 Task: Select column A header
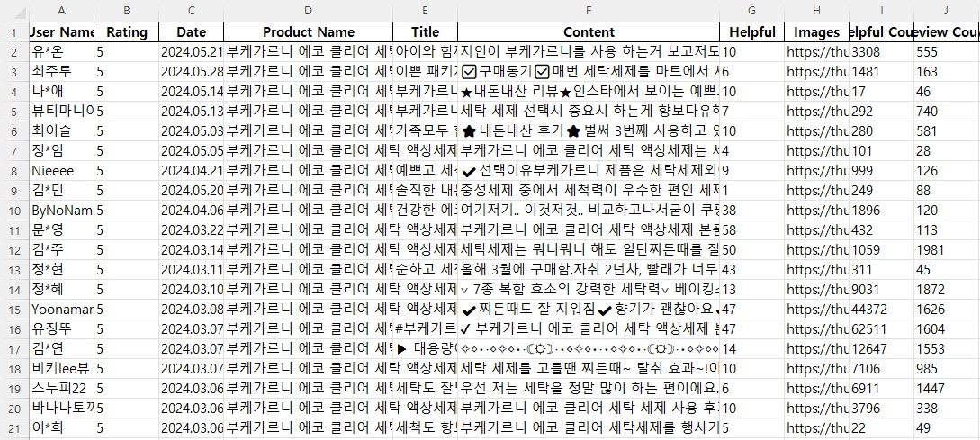(61, 10)
